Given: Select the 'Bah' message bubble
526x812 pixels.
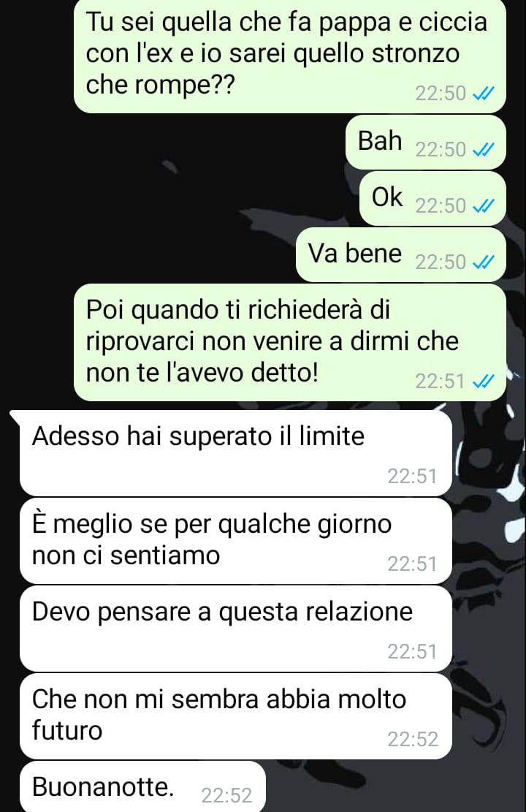Looking at the screenshot, I should tap(425, 142).
